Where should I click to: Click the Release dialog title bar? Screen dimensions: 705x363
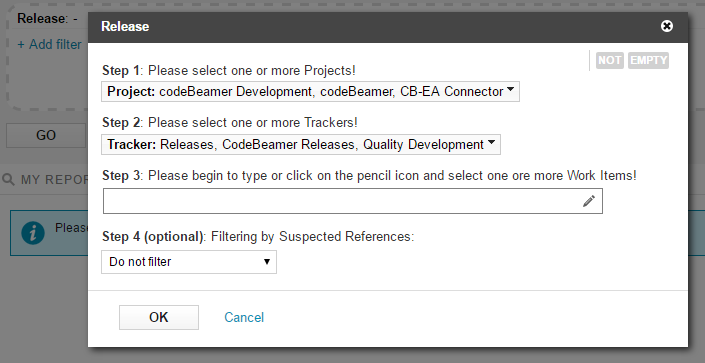pos(388,27)
